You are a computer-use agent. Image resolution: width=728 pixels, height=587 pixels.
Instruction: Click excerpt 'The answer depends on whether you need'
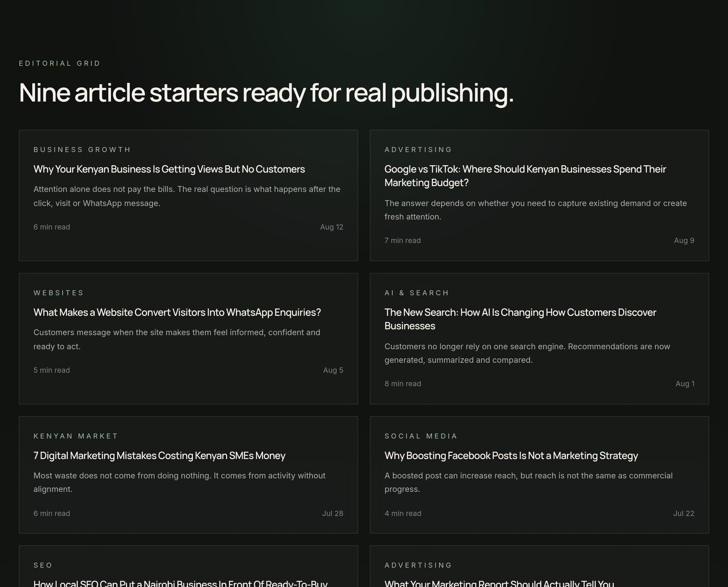click(536, 210)
